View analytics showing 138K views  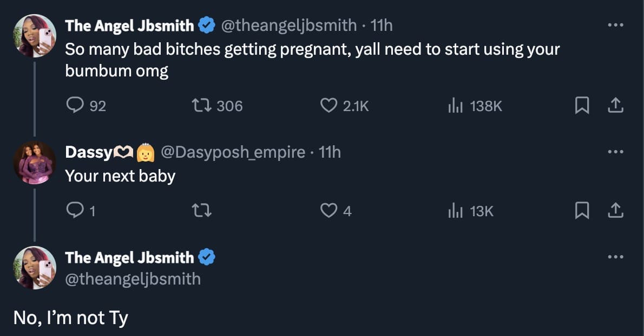[454, 106]
